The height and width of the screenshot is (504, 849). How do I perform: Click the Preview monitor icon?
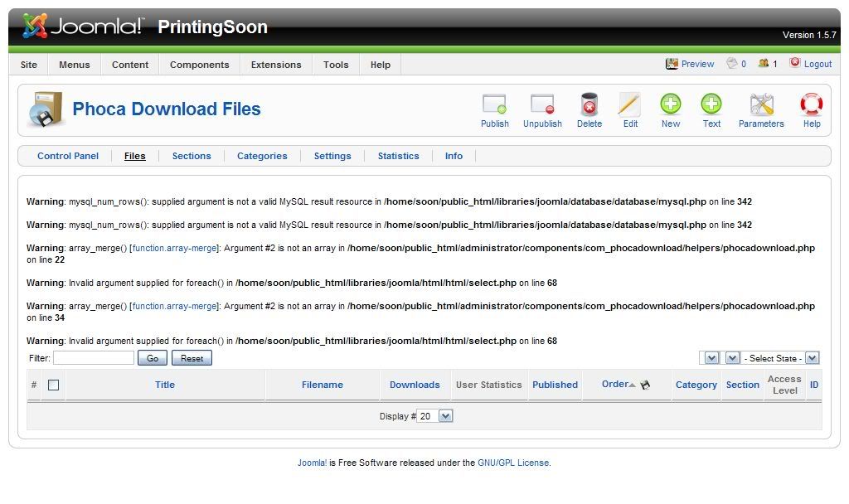click(x=672, y=64)
